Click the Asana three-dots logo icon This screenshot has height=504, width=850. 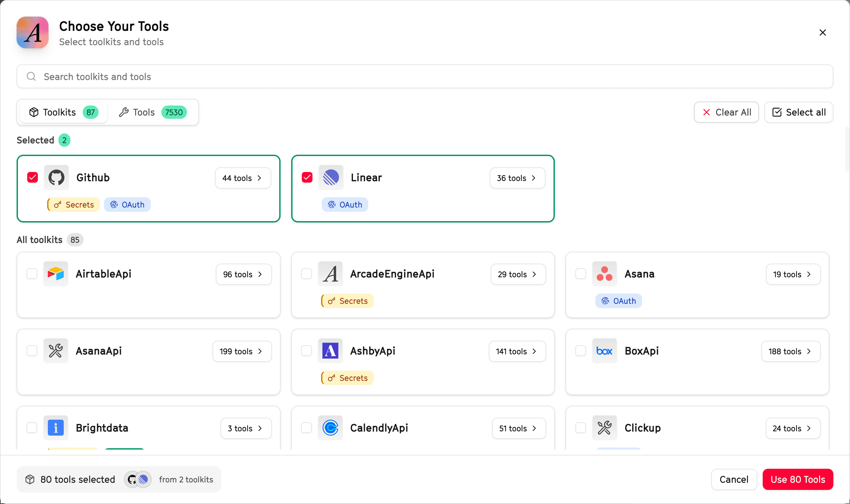pos(605,274)
